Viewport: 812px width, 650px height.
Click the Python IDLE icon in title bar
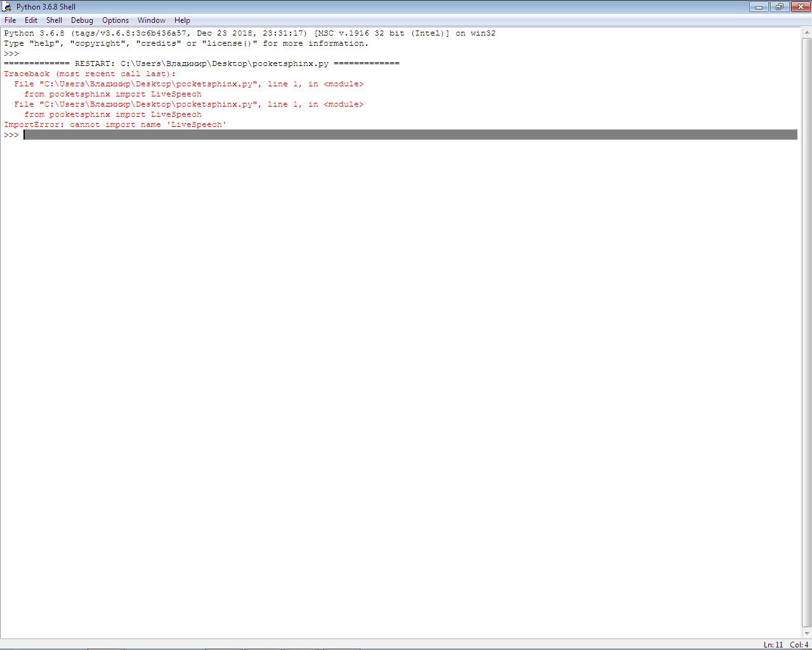(7, 7)
